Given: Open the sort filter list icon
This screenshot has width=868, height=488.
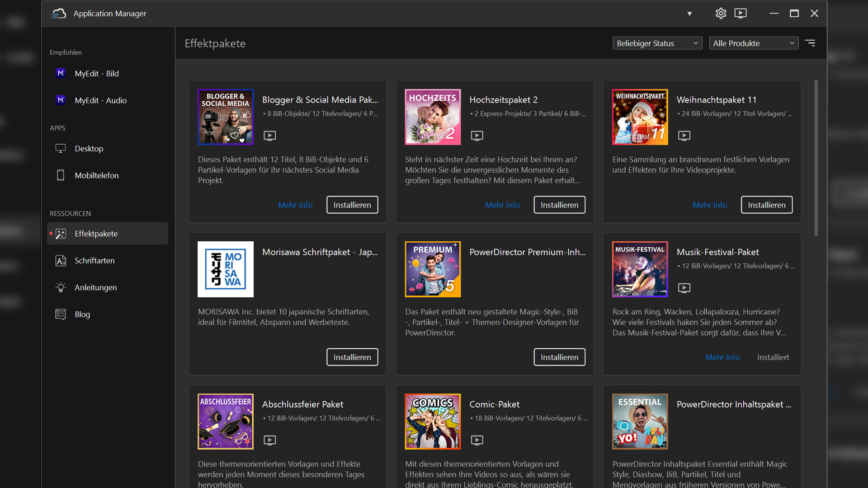Looking at the screenshot, I should coord(810,43).
